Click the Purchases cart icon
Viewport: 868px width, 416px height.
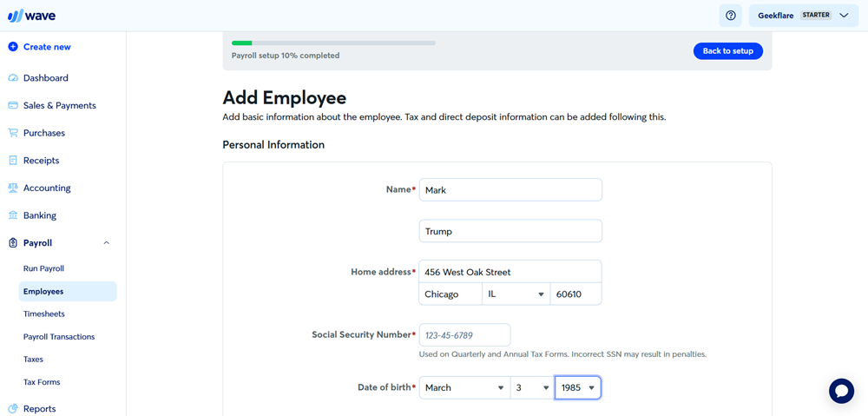coord(13,133)
